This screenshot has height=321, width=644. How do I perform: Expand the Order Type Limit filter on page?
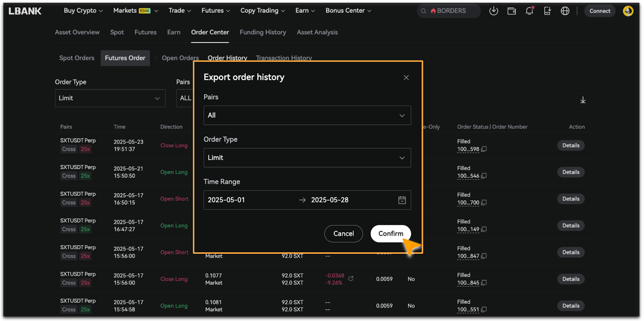[x=110, y=98]
